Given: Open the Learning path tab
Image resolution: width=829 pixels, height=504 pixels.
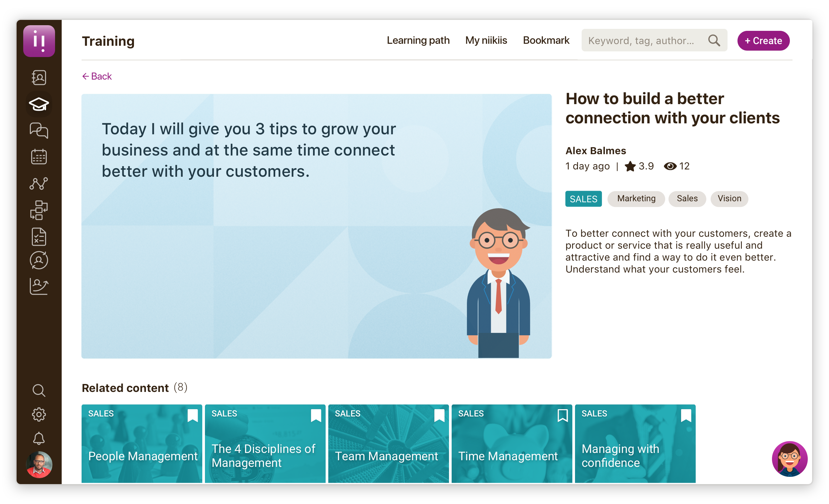Looking at the screenshot, I should point(418,40).
